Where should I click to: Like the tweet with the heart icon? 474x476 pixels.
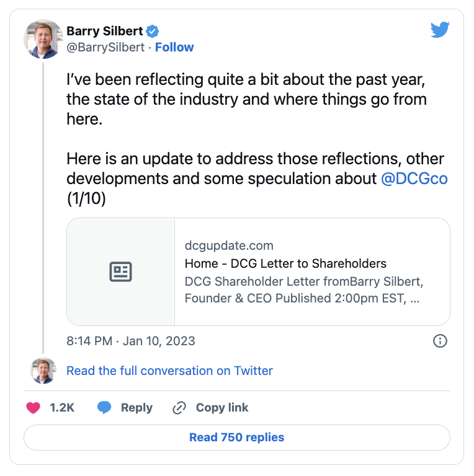pyautogui.click(x=33, y=407)
